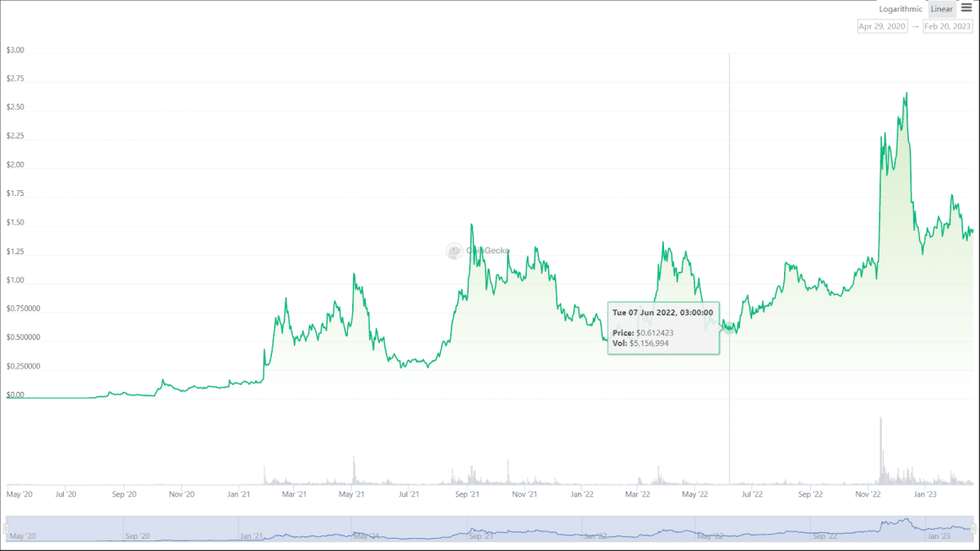
Task: Switch the chart to Logarithmic scale
Action: pos(899,9)
